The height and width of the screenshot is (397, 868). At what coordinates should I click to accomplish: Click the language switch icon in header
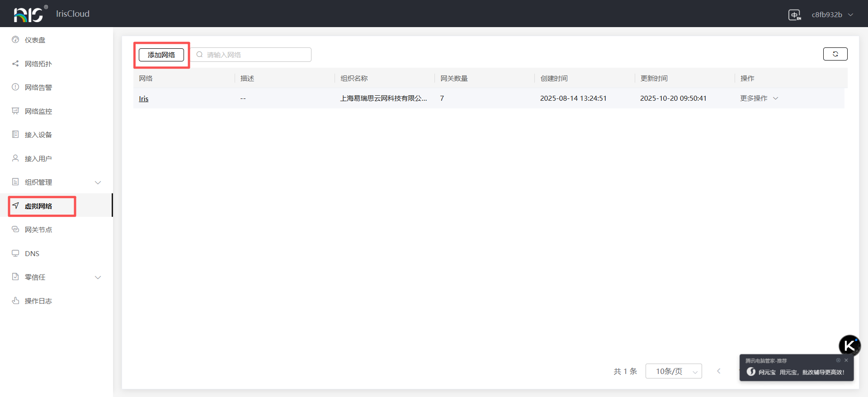(x=794, y=15)
